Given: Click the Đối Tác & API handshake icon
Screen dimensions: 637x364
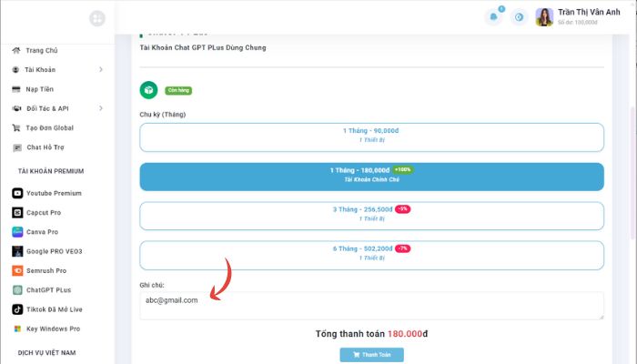Looking at the screenshot, I should 16,108.
